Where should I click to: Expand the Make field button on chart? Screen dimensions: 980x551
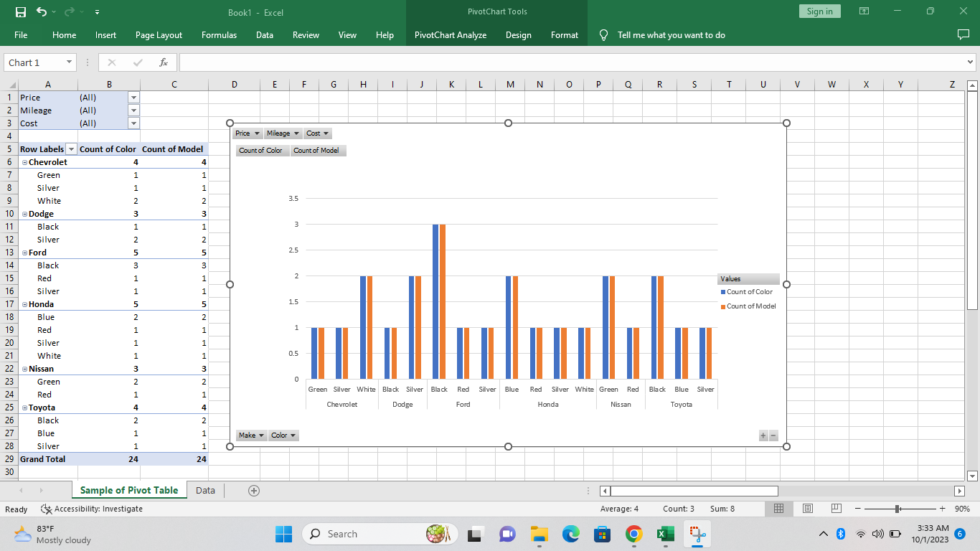[x=251, y=435]
